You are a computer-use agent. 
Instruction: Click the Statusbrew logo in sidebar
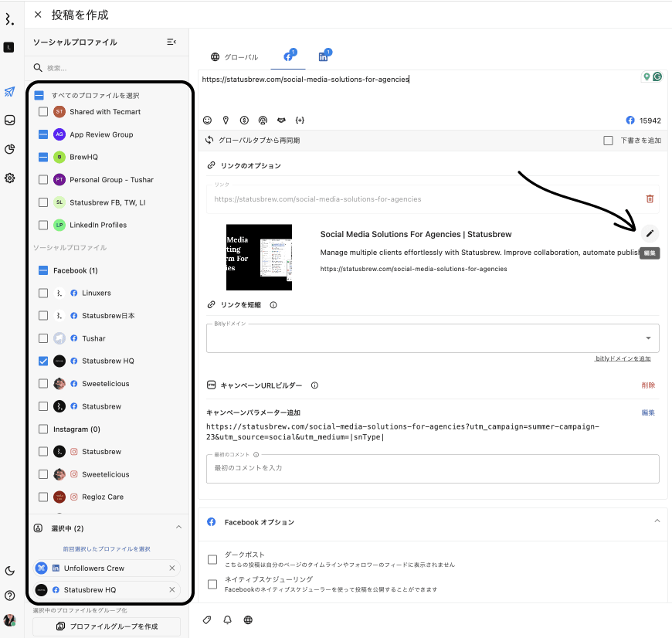coord(9,19)
